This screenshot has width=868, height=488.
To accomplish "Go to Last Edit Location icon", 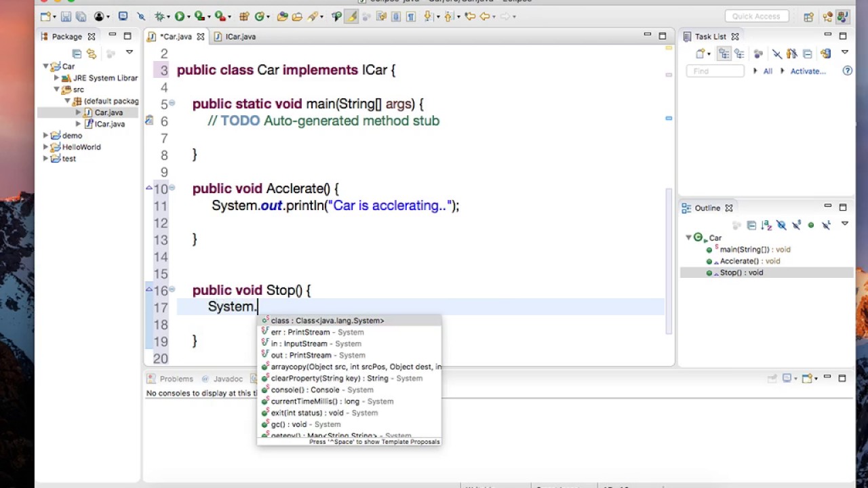I will 469,16.
